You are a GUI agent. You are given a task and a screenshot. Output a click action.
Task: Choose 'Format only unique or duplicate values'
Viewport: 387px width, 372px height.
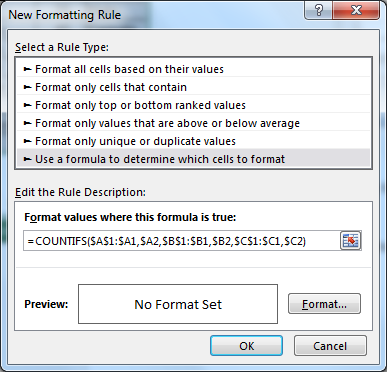193,141
